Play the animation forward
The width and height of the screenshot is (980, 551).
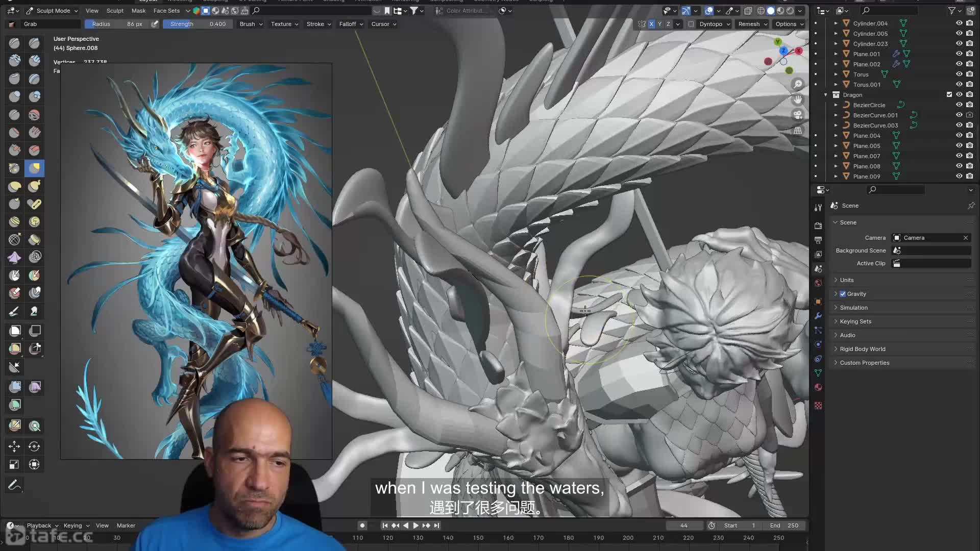(x=416, y=525)
